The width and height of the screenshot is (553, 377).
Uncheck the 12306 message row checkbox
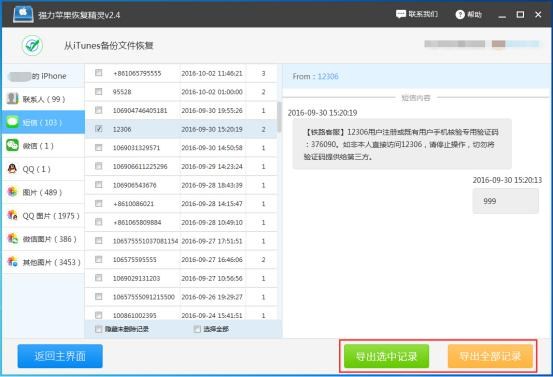click(99, 129)
